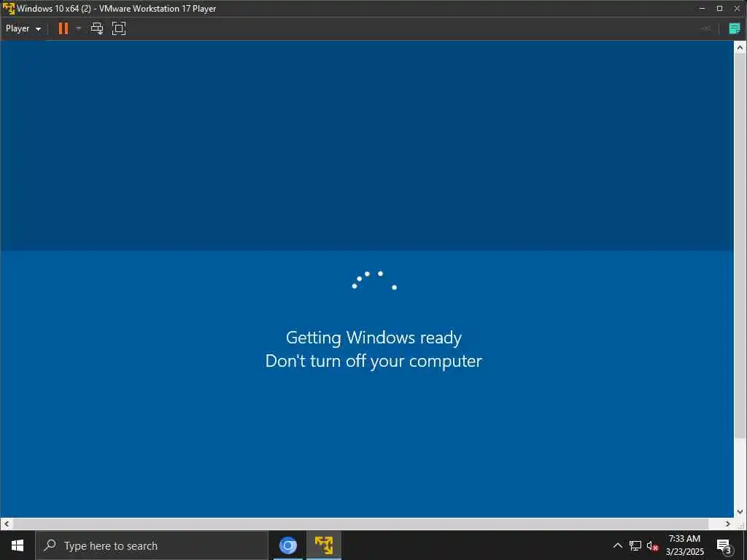Open the clock showing 7:33 AM
Viewport: 747px width, 560px height.
pyautogui.click(x=684, y=545)
